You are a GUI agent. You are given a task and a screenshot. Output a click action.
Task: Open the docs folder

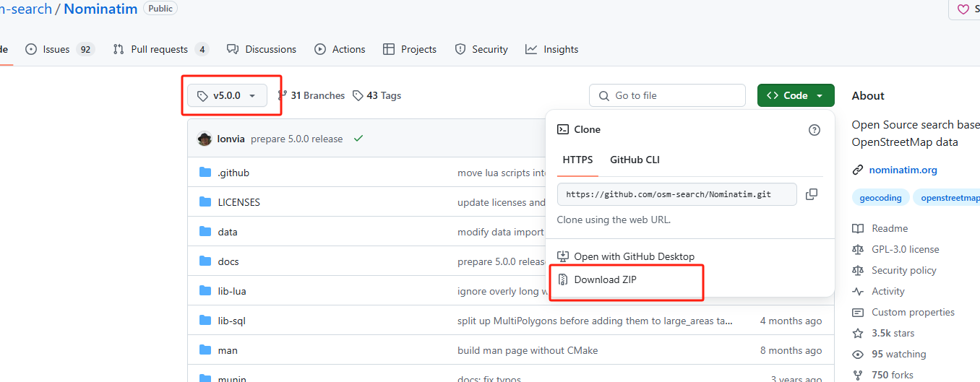(228, 261)
